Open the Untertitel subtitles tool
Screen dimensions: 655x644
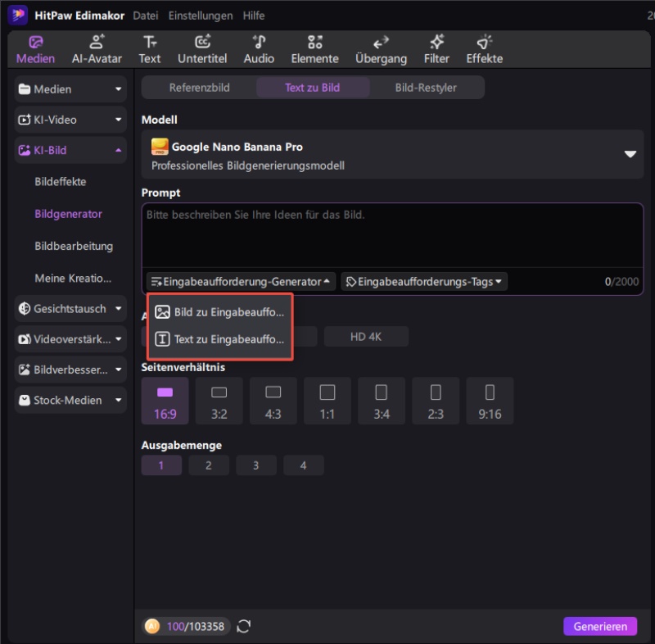pos(202,50)
